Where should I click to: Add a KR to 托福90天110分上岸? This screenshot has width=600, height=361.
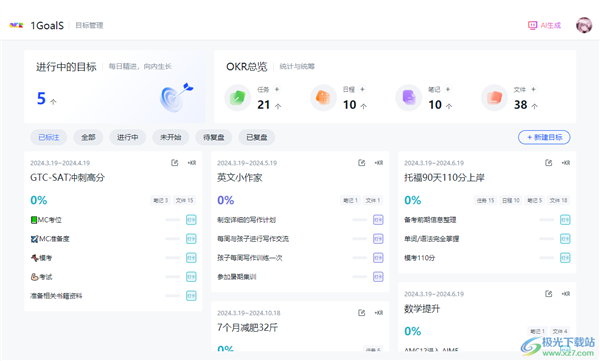566,163
